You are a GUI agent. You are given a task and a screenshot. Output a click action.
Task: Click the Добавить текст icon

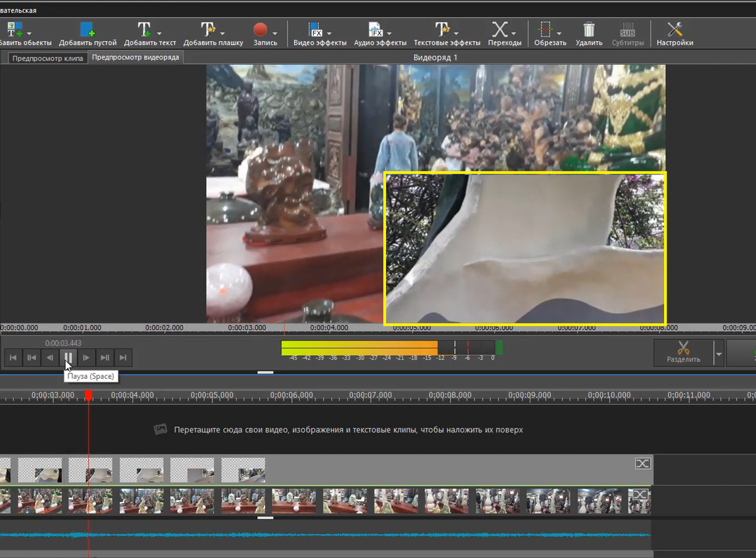click(144, 30)
